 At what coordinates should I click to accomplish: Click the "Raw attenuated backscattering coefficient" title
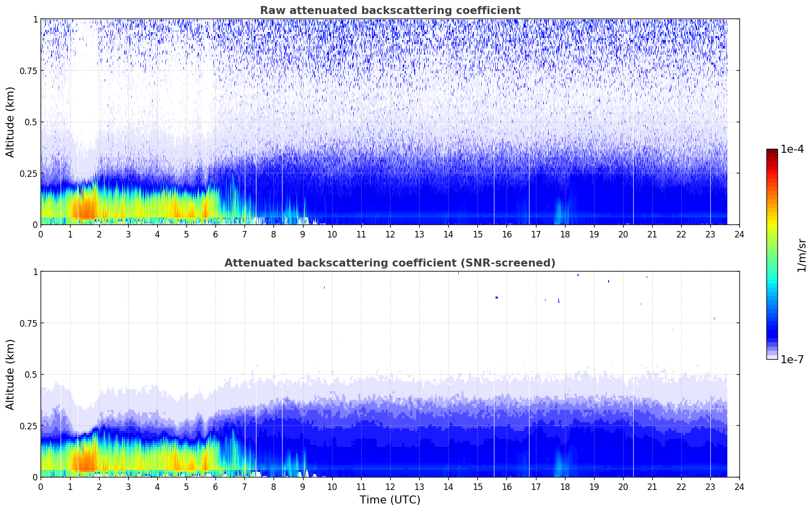tap(390, 11)
